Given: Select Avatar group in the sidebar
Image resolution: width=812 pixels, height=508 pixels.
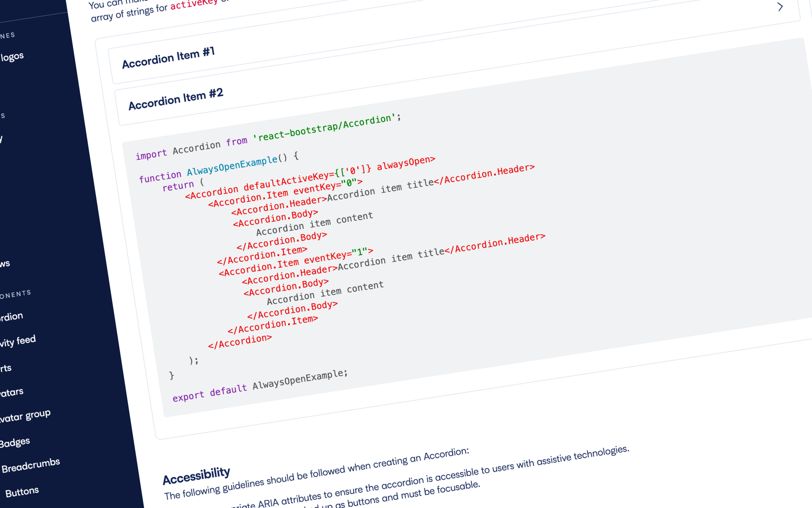Looking at the screenshot, I should (25, 416).
